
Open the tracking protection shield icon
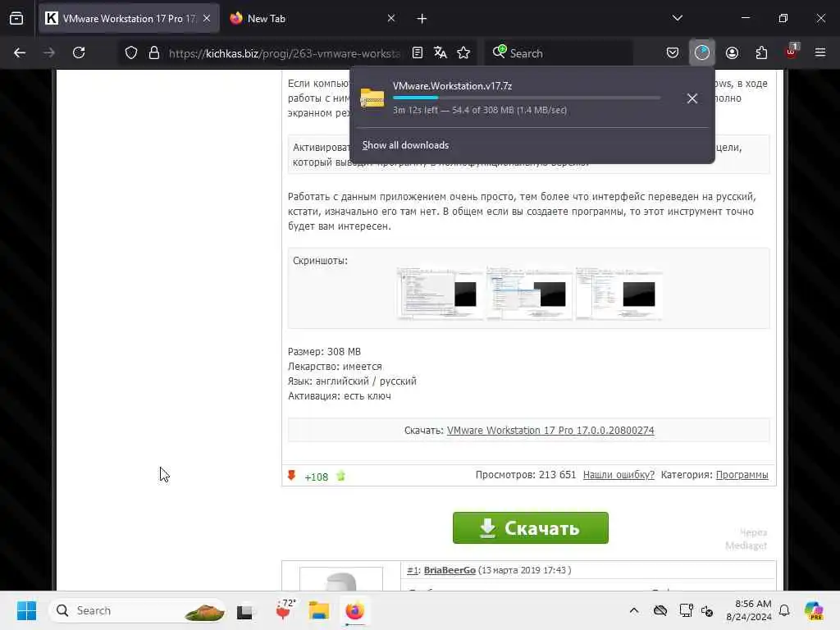(130, 52)
